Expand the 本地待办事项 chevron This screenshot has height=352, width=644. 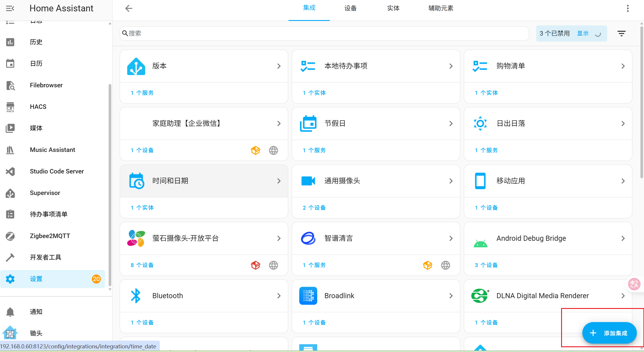coord(451,66)
